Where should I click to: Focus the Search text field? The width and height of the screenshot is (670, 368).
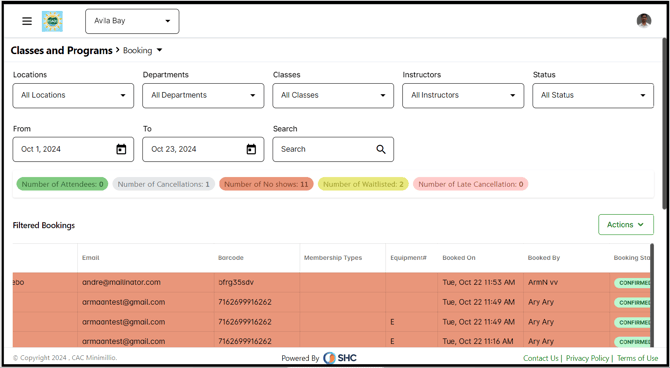333,149
